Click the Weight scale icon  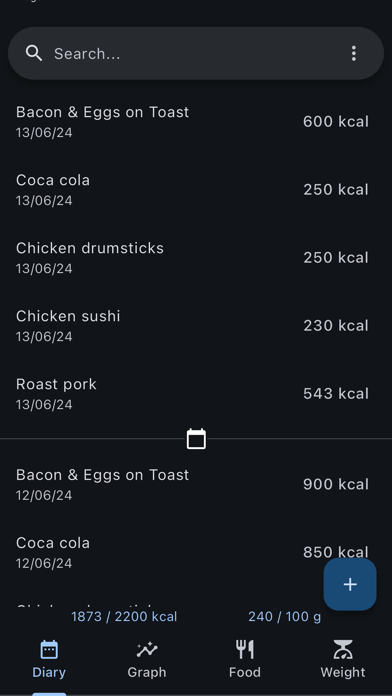[x=343, y=649]
